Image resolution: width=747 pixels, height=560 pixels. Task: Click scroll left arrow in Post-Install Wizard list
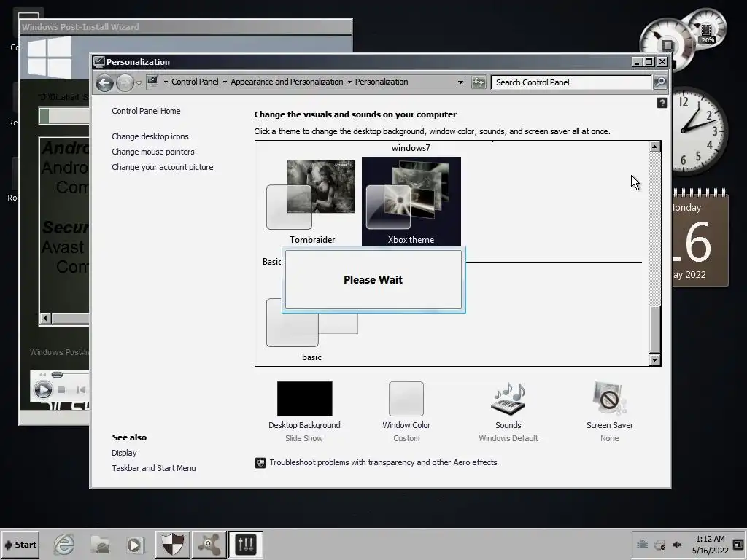point(46,318)
